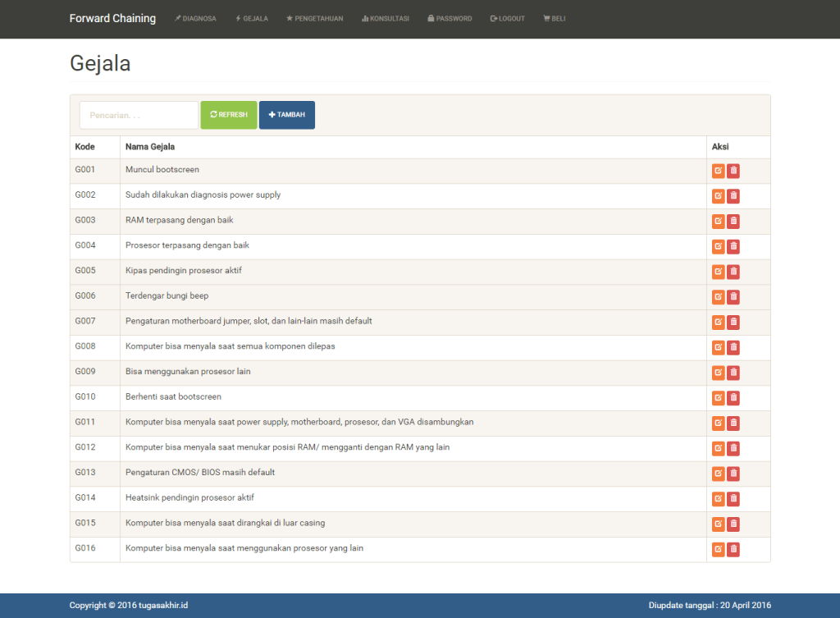840x618 pixels.
Task: Delete G003 RAM terpasang dengan baik
Action: click(x=733, y=222)
